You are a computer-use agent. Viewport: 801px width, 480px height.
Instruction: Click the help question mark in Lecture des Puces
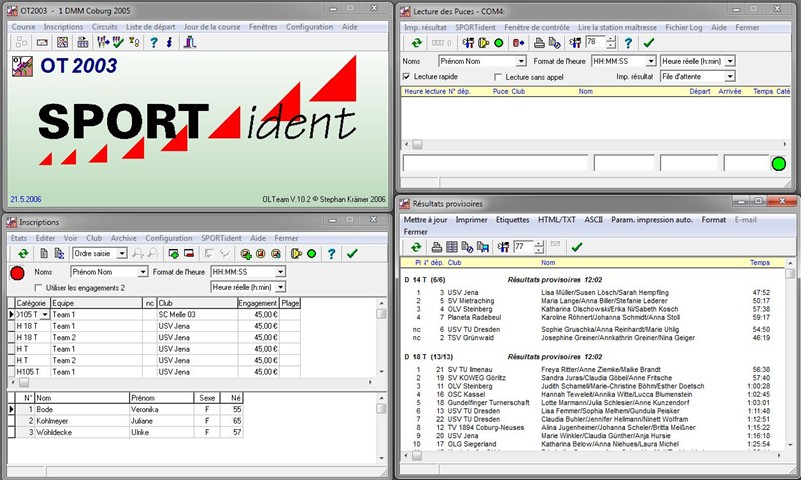(x=628, y=43)
